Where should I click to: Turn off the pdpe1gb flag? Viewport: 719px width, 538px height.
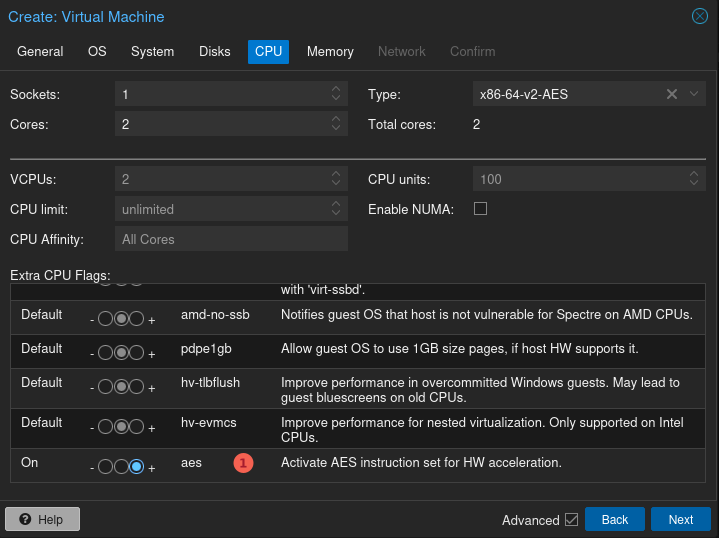coord(105,353)
